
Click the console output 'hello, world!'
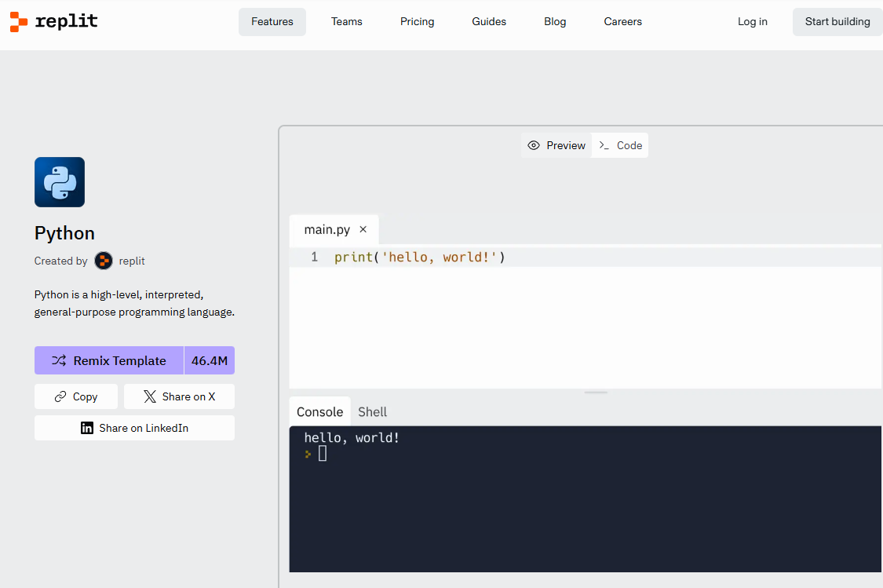352,437
